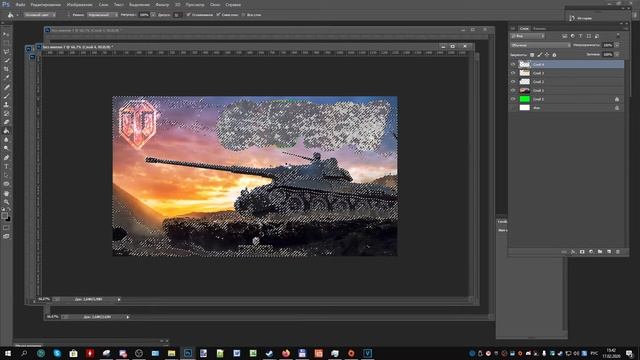
Task: Select the Zoom tool
Action: tap(6, 202)
